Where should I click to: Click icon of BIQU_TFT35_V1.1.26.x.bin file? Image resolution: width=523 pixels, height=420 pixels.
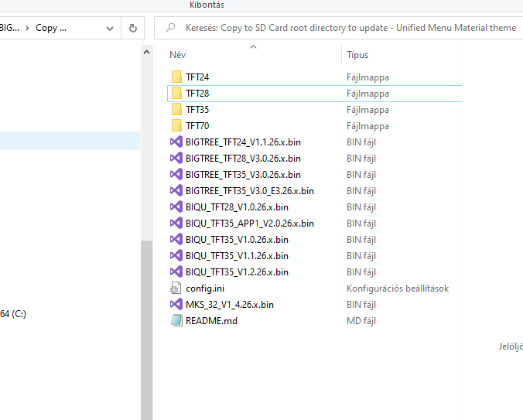point(176,256)
